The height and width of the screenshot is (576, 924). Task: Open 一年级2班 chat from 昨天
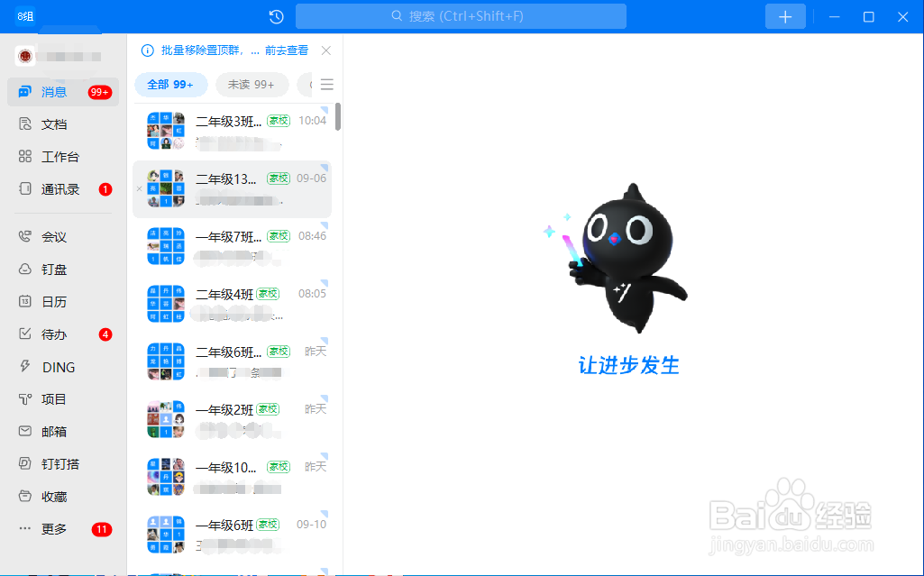point(233,419)
